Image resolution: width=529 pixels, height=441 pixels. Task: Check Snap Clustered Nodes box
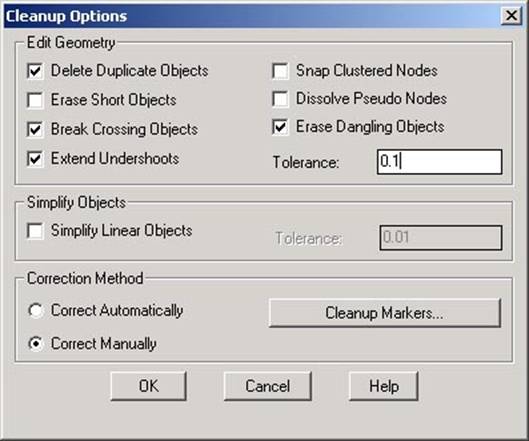pos(280,71)
